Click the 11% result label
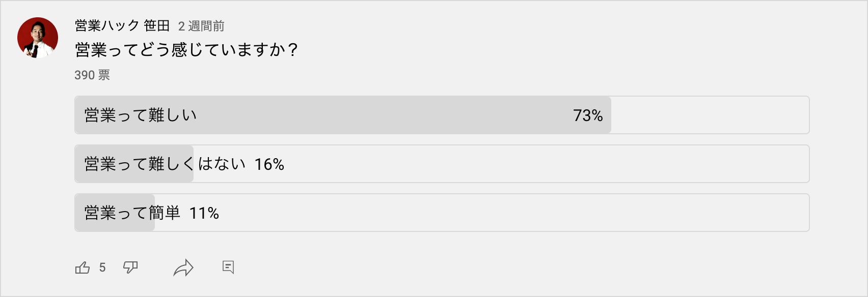The width and height of the screenshot is (868, 297). 204,213
